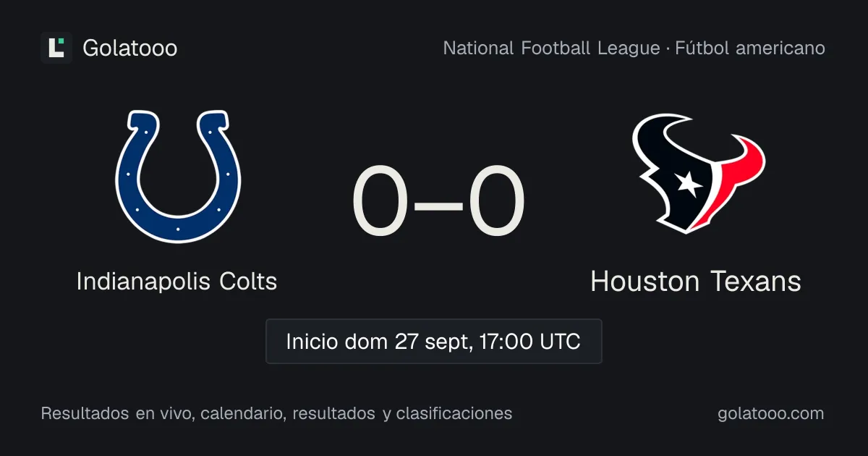This screenshot has width=868, height=456.
Task: Open the Houston Texans team name
Action: click(x=696, y=281)
